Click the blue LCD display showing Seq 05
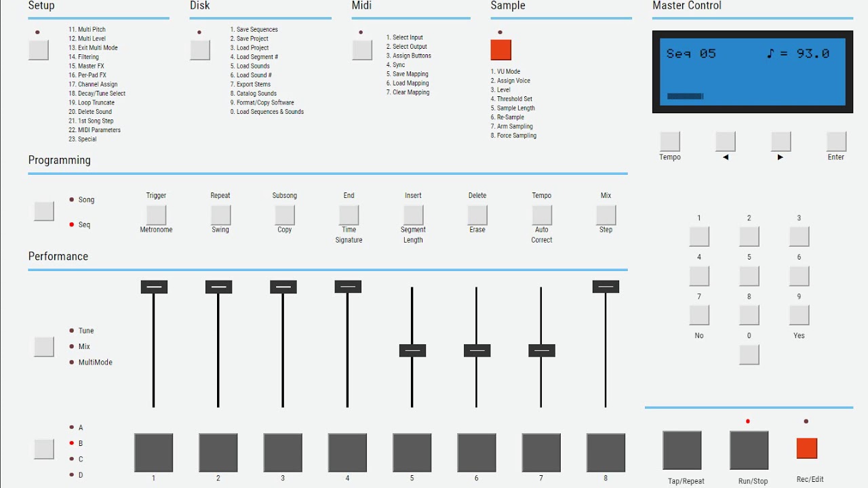The image size is (868, 488). pos(753,71)
